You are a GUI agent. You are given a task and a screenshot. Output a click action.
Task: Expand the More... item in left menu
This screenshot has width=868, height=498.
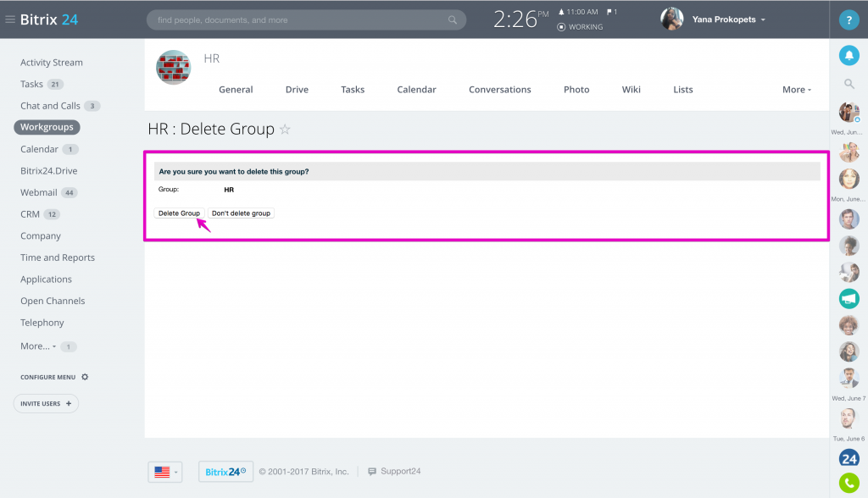click(x=38, y=346)
